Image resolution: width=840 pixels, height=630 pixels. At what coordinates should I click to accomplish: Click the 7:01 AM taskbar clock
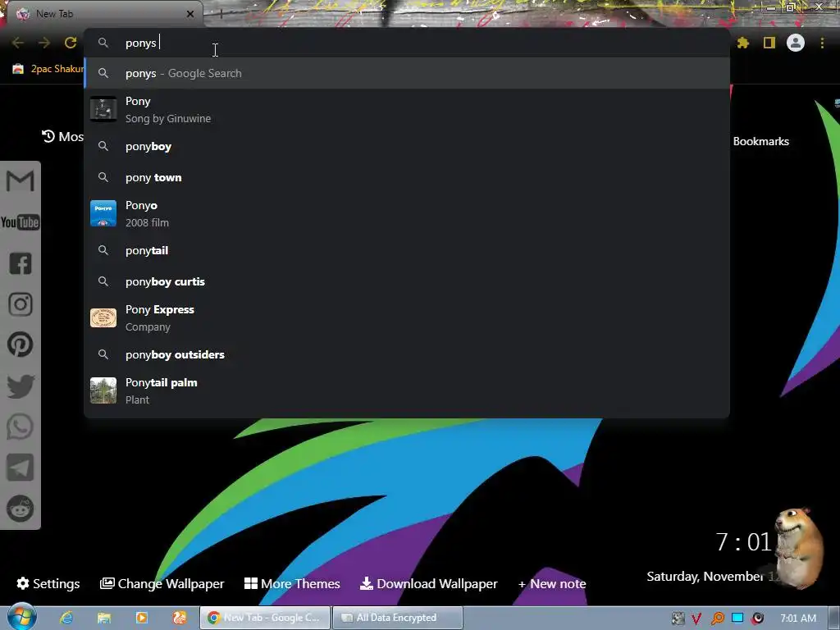coord(798,619)
